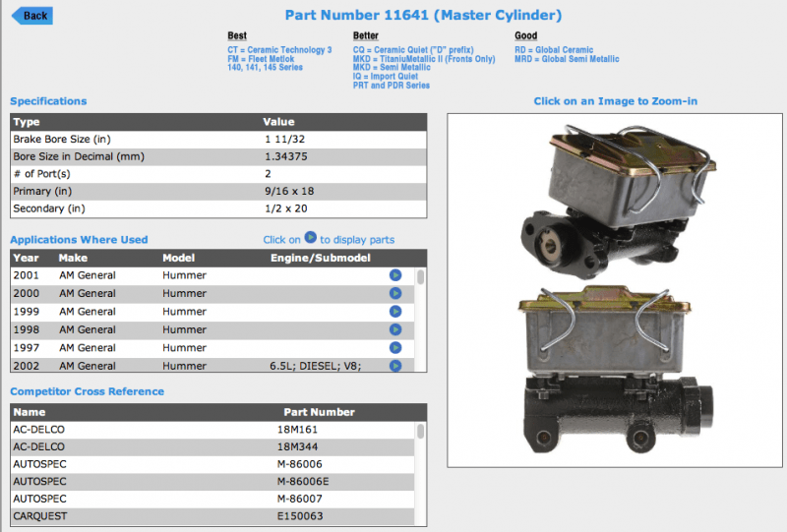Select AC-DELCO part number 18M161
Screen dimensions: 787x532
pos(297,430)
